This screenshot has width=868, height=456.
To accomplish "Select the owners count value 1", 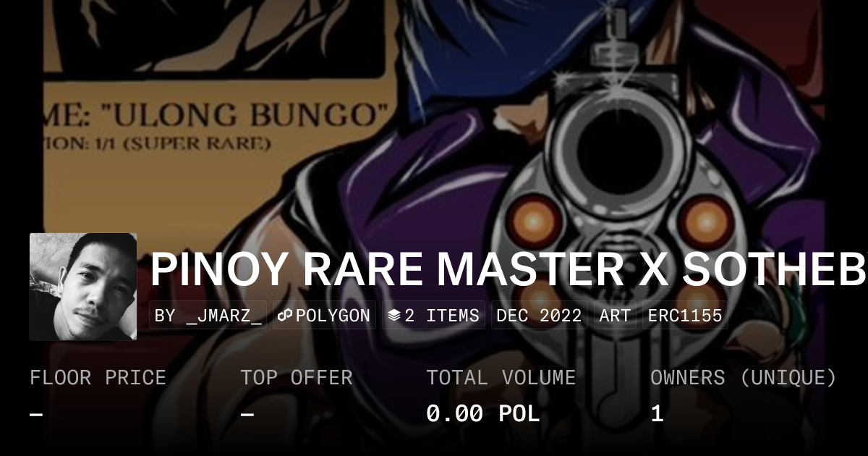I will click(x=657, y=414).
